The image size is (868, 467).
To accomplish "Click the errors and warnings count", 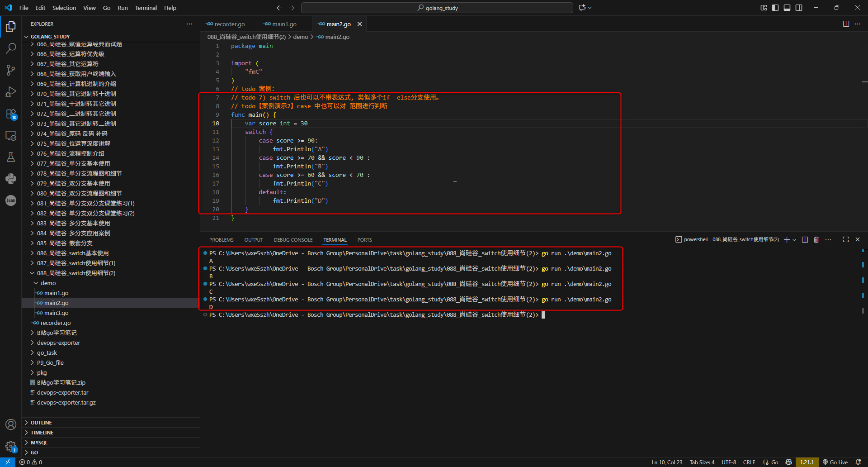I will coord(31,462).
